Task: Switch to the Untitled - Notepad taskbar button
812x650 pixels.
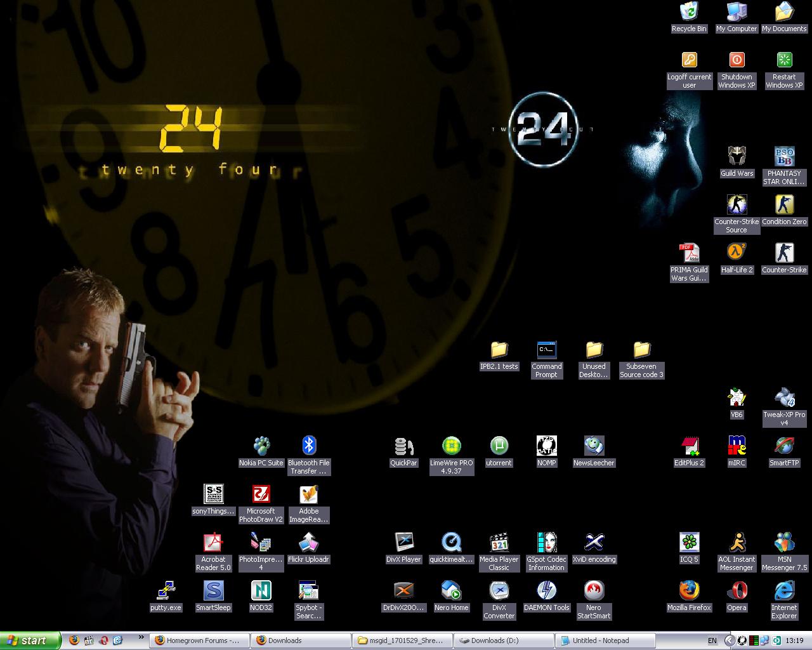Action: pos(605,640)
